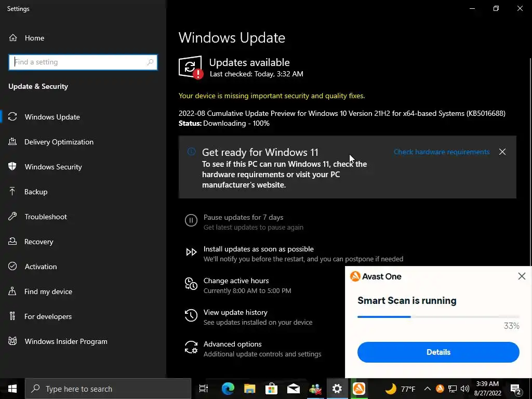Click the Smart Scan progress bar
532x399 pixels.
438,317
